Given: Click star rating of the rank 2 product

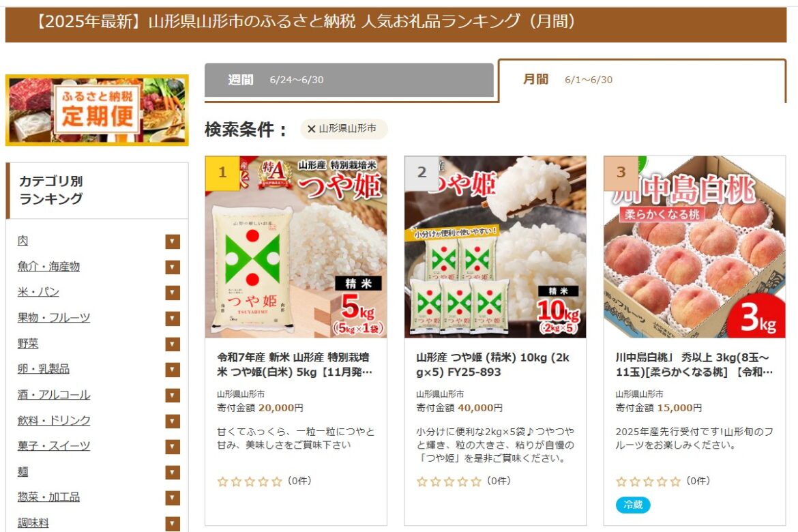Looking at the screenshot, I should pos(448,482).
